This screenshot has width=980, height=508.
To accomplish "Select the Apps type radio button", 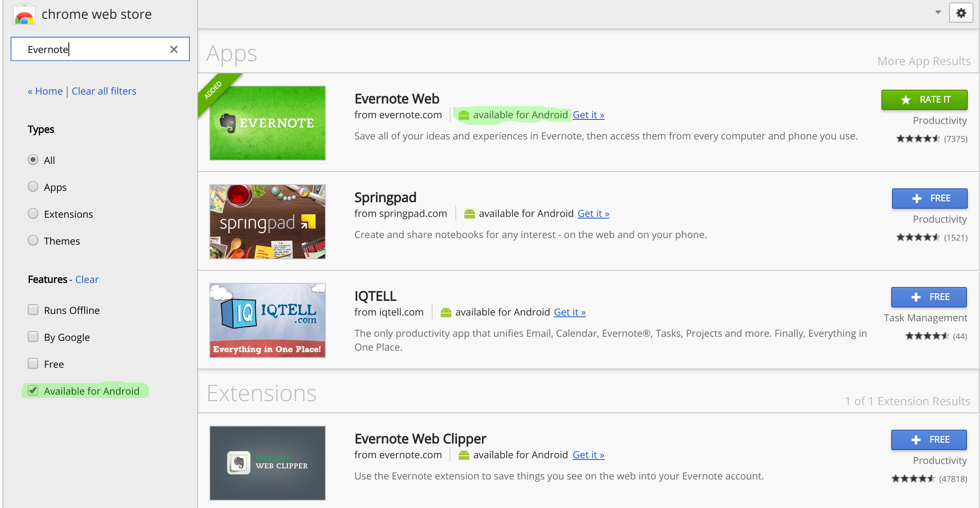I will tap(33, 186).
